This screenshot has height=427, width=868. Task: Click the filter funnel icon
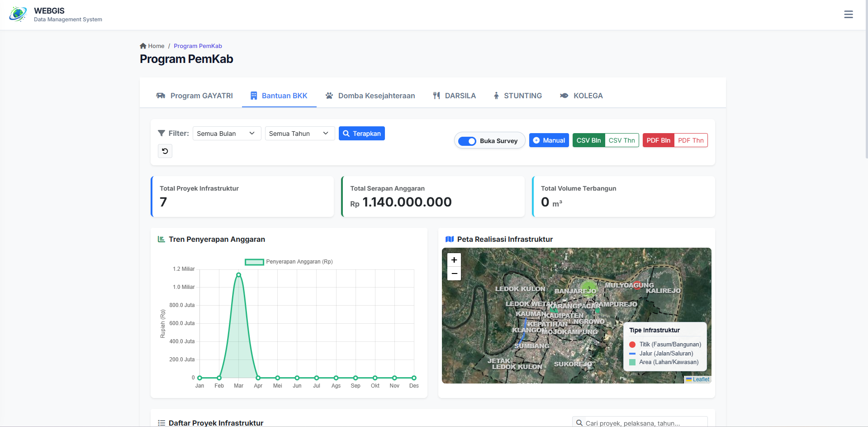[161, 133]
